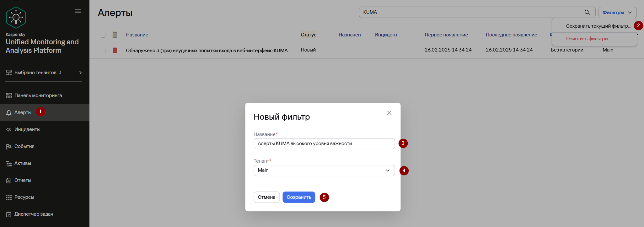Click the flag icon for События
Screen dimensions: 644x227
pos(9,146)
